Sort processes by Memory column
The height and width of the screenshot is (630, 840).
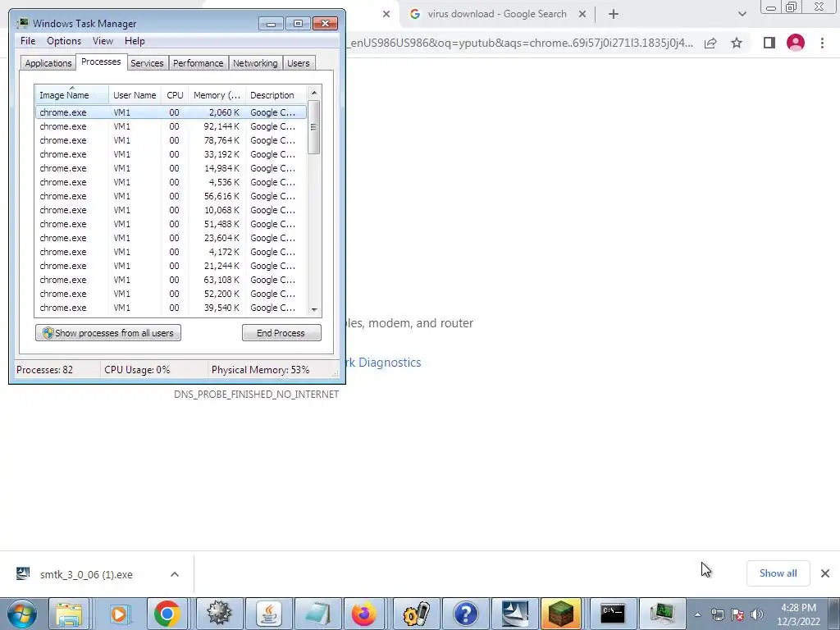217,95
